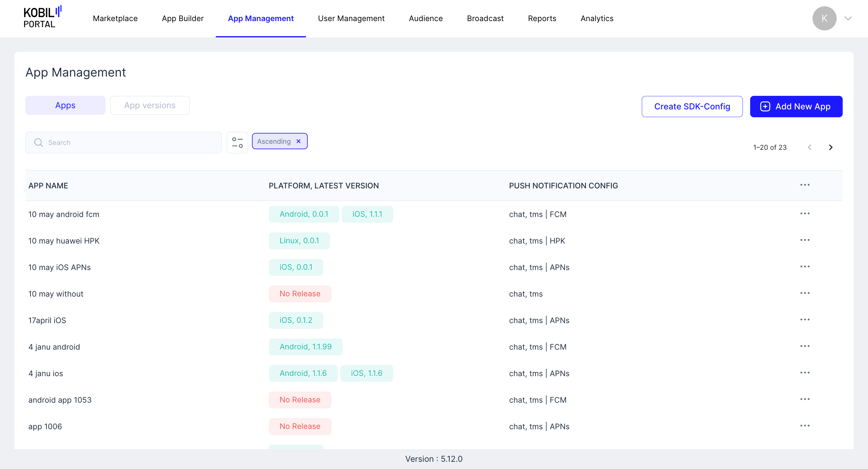Click the Add New App button
868x469 pixels.
point(796,106)
